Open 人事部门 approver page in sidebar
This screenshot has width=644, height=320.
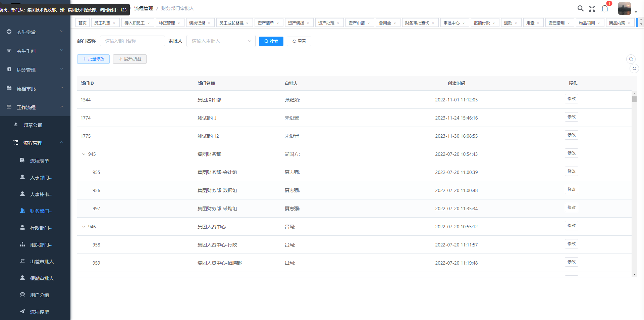coord(35,177)
